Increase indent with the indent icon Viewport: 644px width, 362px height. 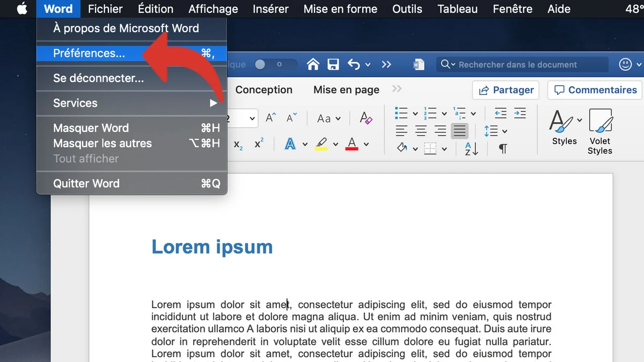point(519,113)
